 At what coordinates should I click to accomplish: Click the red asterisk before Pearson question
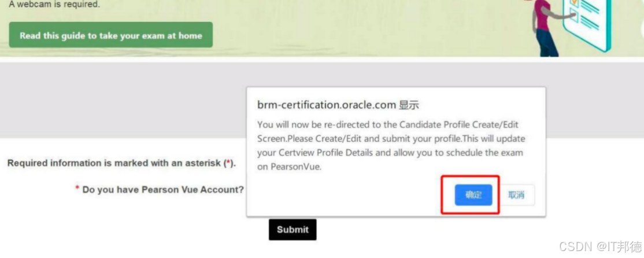point(77,189)
